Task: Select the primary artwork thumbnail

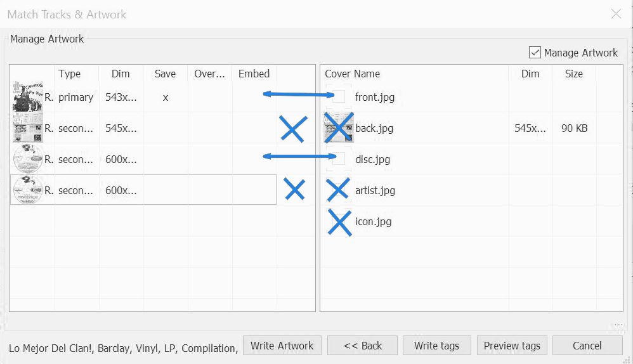Action: click(27, 97)
